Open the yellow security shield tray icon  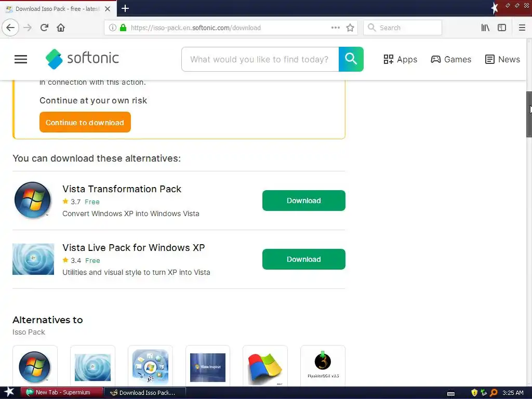[x=474, y=393]
